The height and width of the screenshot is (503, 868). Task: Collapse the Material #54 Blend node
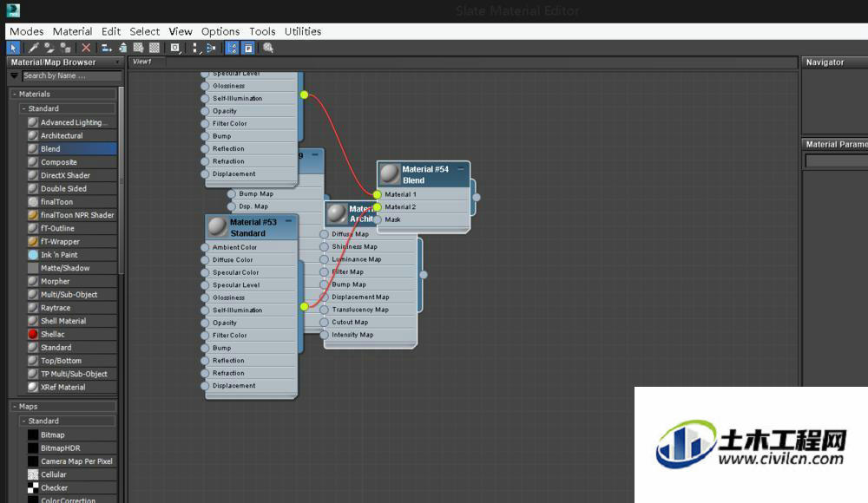461,169
